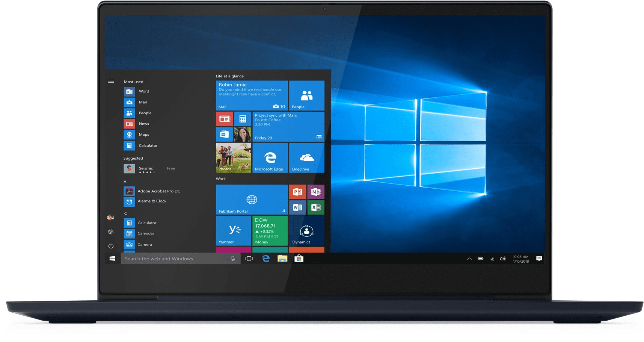The width and height of the screenshot is (644, 342).
Task: Open the Wi-Fi network tray icon
Action: coord(492,259)
